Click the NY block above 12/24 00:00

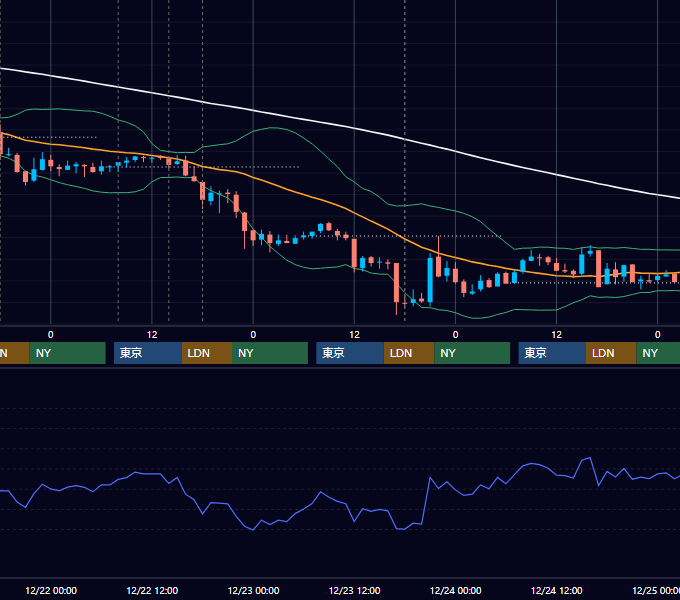tap(472, 353)
